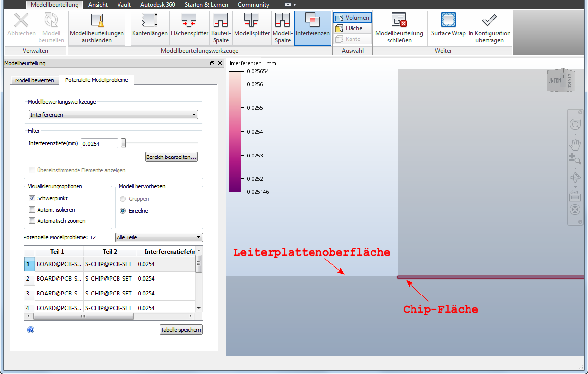Screen dimensions: 588x374
Task: Click the circled X navigation bar icon
Action: coord(575,210)
